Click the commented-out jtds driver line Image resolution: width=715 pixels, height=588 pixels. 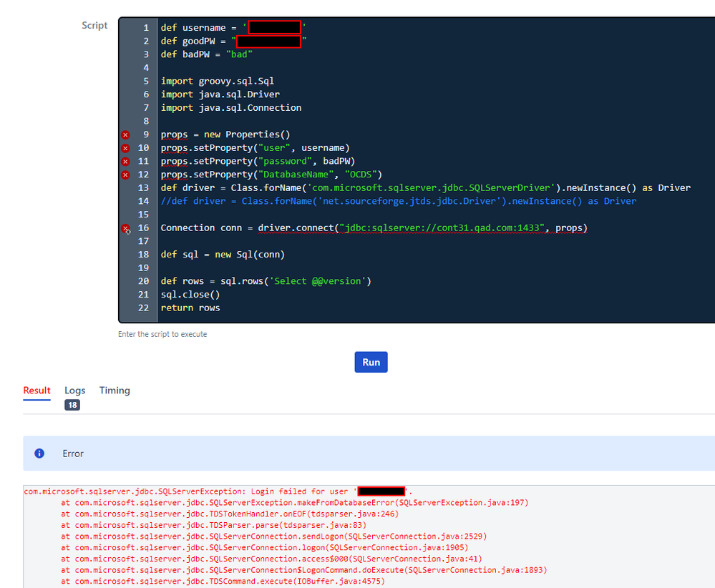[398, 201]
